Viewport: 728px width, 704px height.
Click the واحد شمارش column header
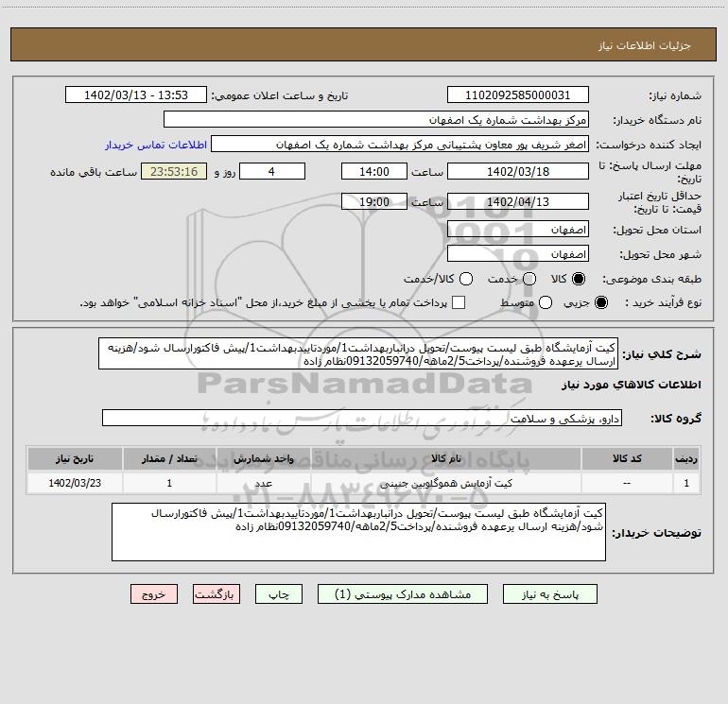(x=263, y=459)
